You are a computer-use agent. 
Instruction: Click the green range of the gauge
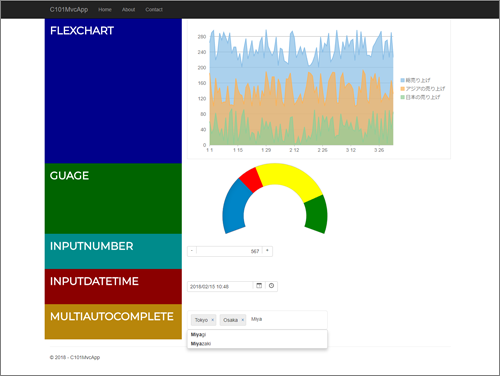(x=316, y=215)
